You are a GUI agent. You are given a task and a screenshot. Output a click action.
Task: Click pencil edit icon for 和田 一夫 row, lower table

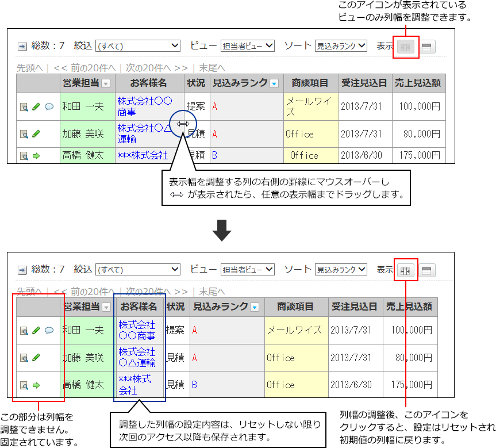click(36, 331)
